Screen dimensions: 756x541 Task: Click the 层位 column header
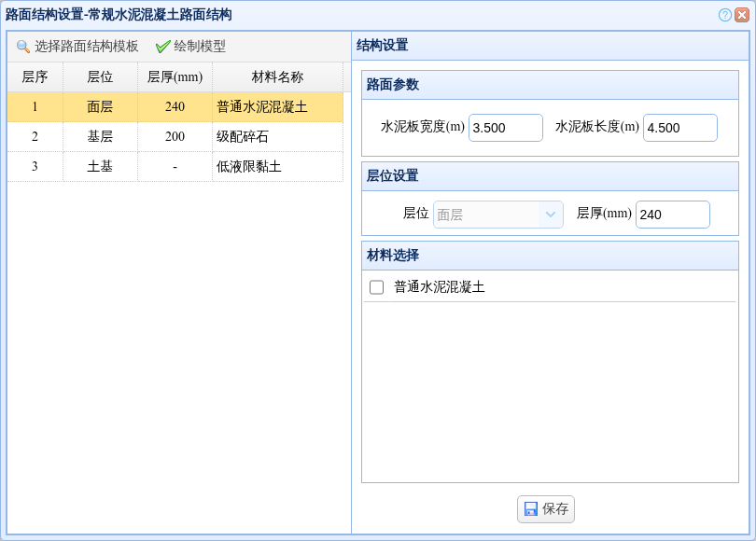click(x=100, y=77)
